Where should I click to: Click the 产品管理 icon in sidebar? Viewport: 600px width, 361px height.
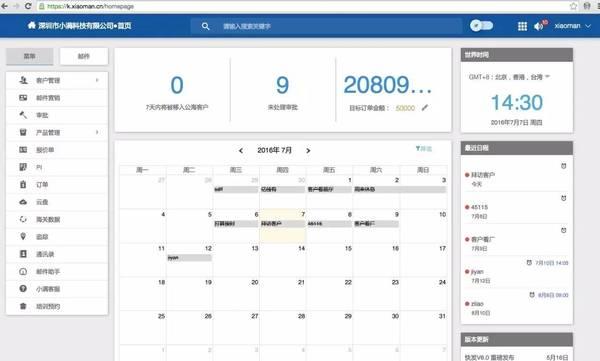[23, 132]
